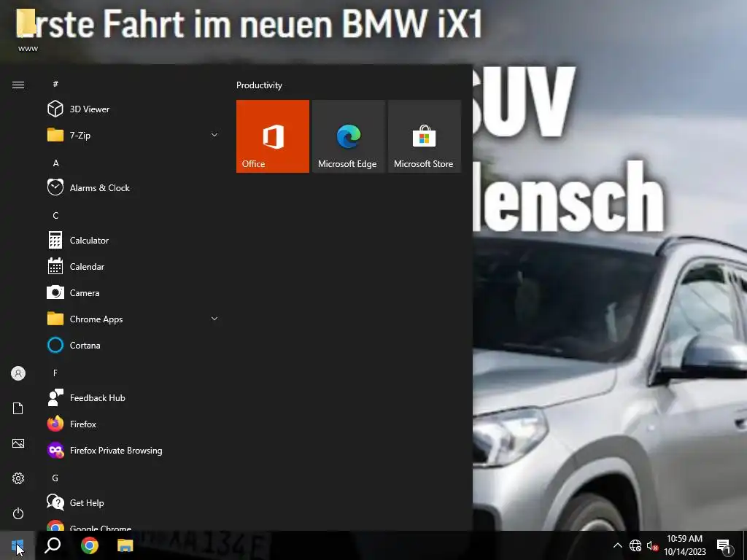Open Google Chrome in the app list
Screen dimensions: 747x560
tap(133, 525)
